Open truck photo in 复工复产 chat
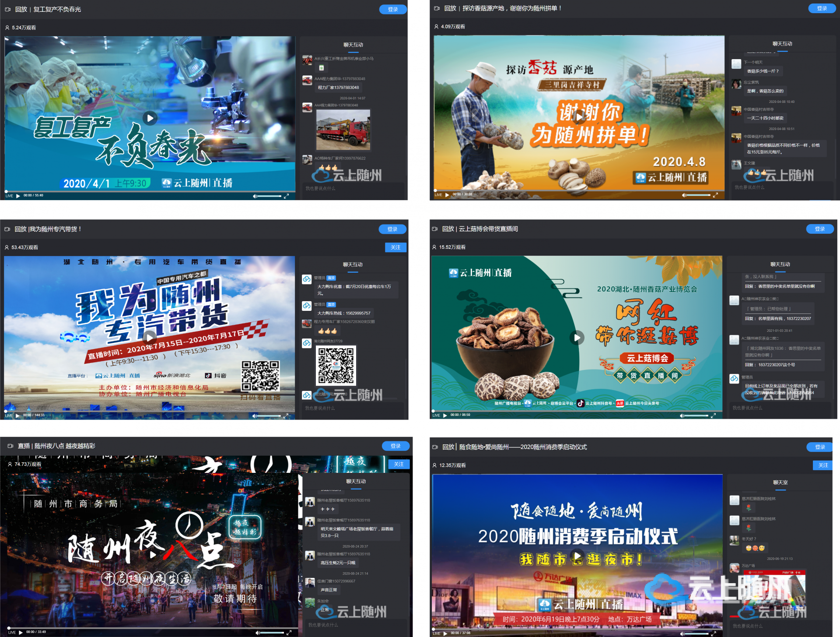The image size is (840, 637). point(343,130)
